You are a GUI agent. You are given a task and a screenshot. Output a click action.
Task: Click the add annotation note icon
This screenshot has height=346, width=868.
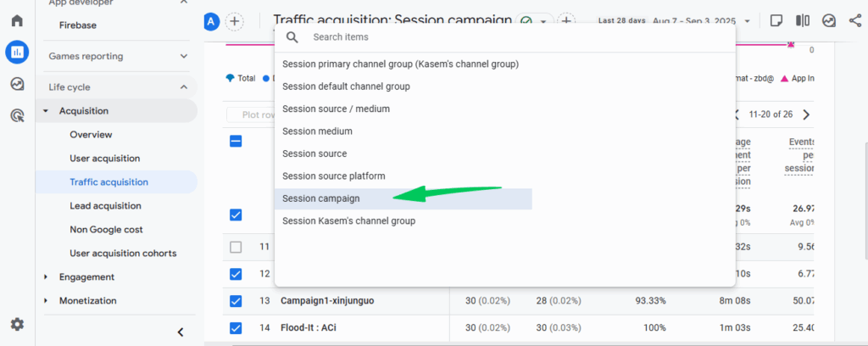coord(776,20)
